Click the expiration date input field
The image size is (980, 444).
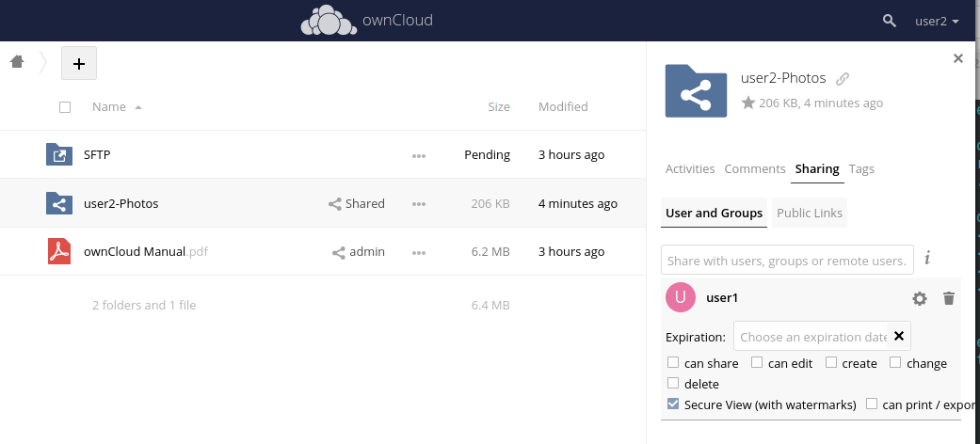[811, 336]
